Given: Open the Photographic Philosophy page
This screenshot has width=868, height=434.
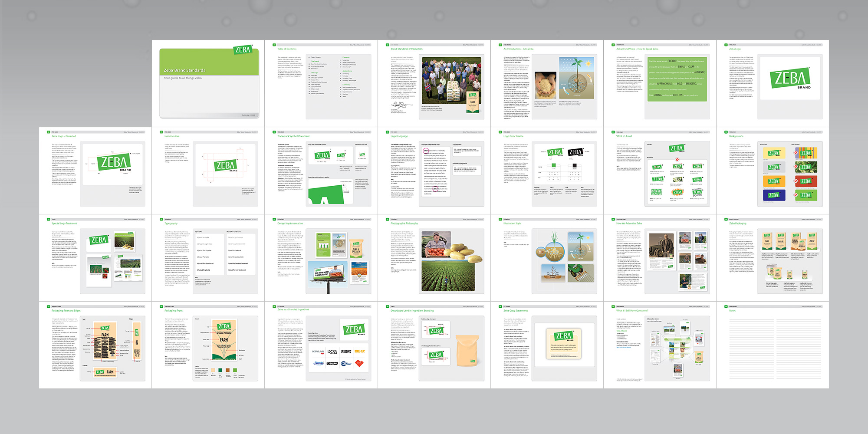Looking at the screenshot, I should pos(434,258).
